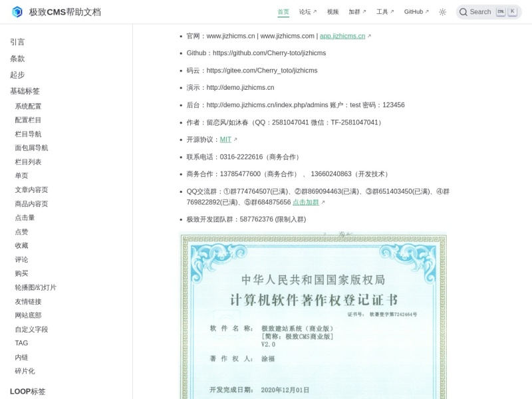
Task: Select 购买 in the sidebar
Action: click(21, 273)
